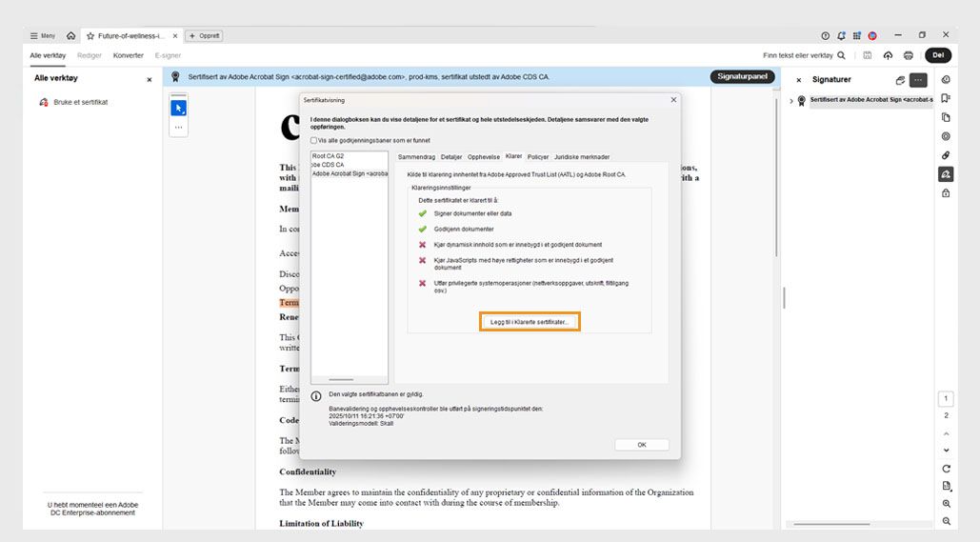This screenshot has width=980, height=542.
Task: Open the attachments paperclip icon
Action: 946,155
